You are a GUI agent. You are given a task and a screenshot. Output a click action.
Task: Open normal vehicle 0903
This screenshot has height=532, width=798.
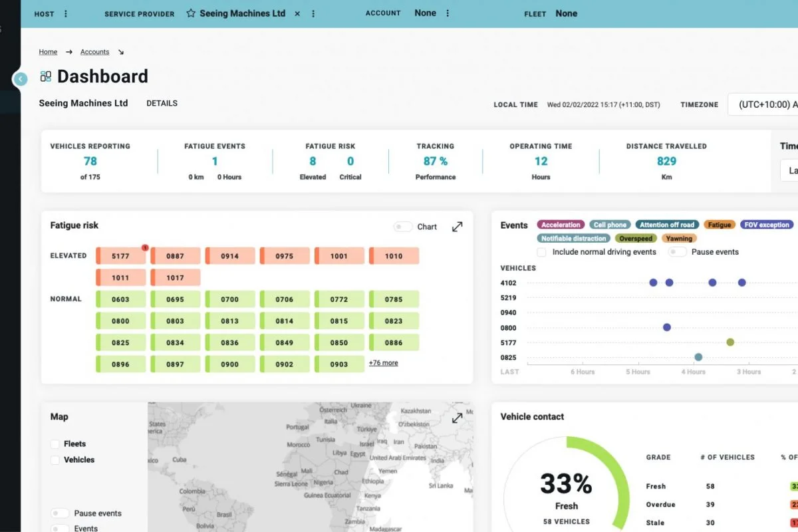[x=339, y=364]
